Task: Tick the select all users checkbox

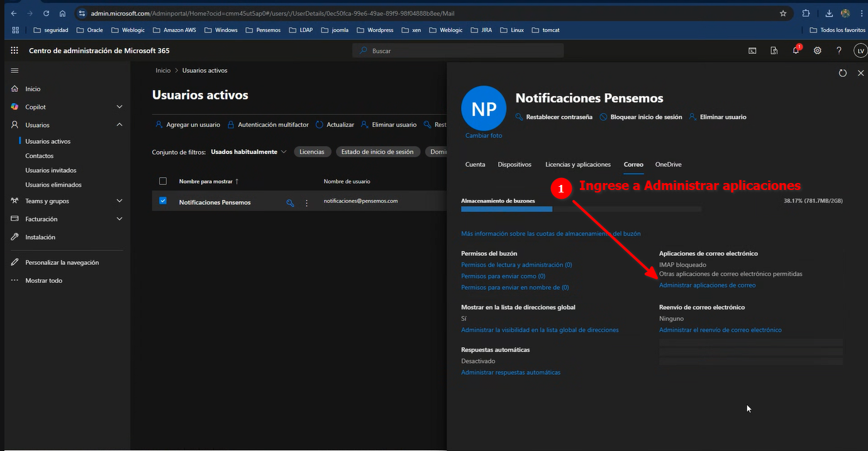Action: coord(163,181)
